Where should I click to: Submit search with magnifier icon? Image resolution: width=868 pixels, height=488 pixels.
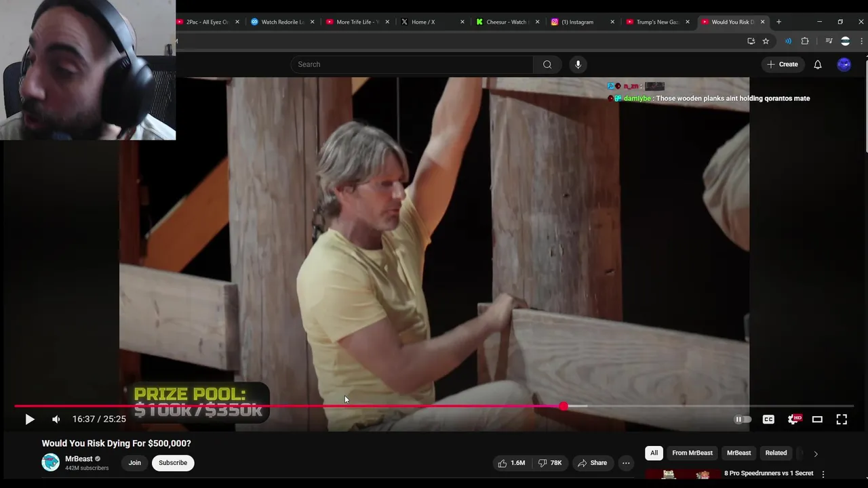547,64
